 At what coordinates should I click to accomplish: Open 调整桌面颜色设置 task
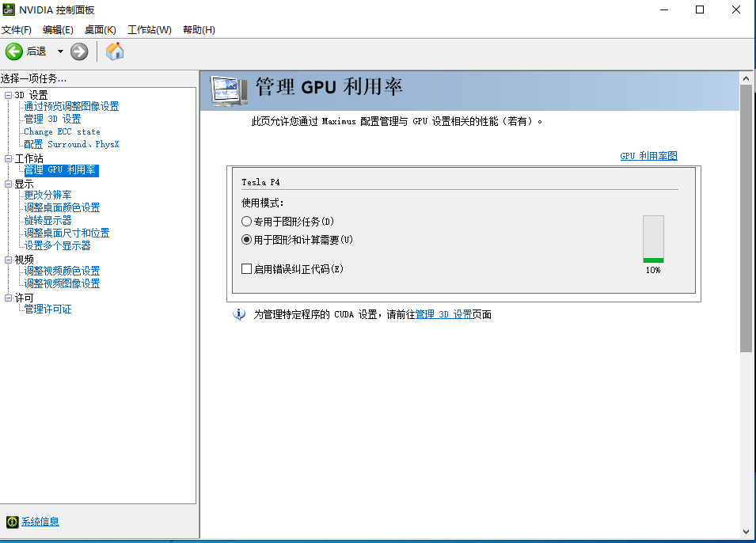[63, 207]
